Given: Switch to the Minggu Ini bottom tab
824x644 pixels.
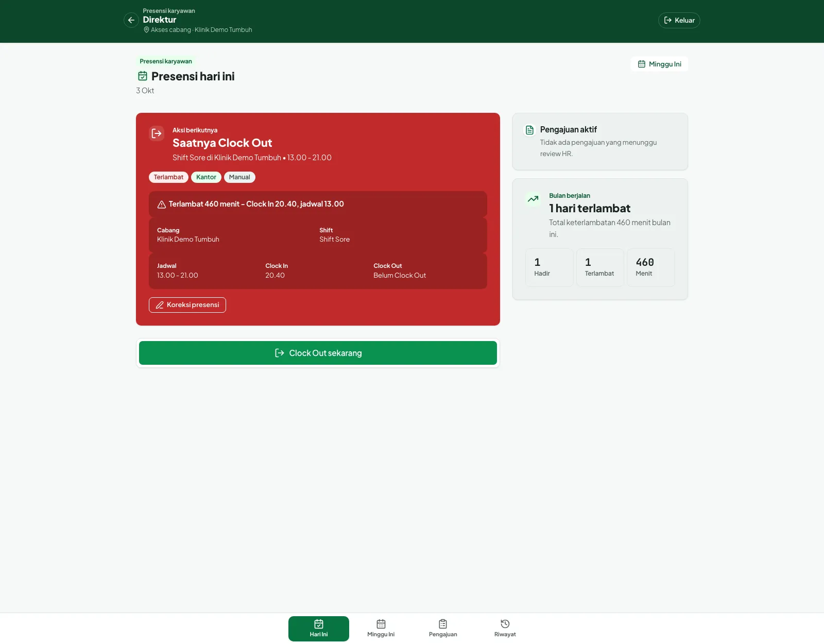Looking at the screenshot, I should pos(381,629).
